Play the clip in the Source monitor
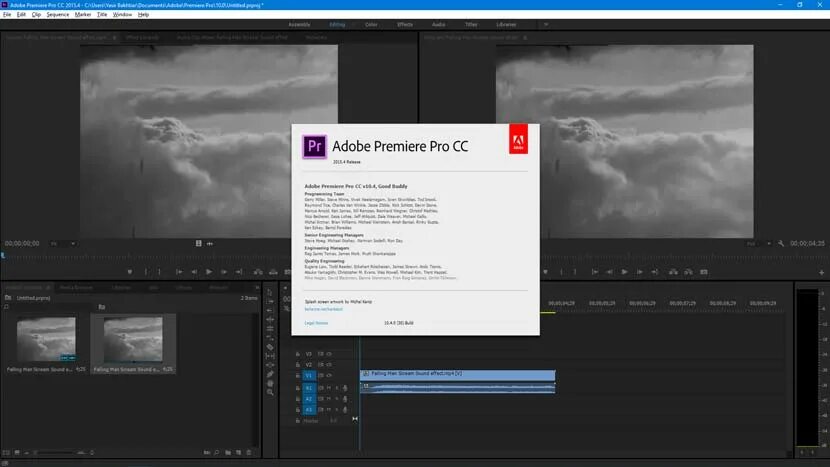This screenshot has width=830, height=467. (209, 272)
